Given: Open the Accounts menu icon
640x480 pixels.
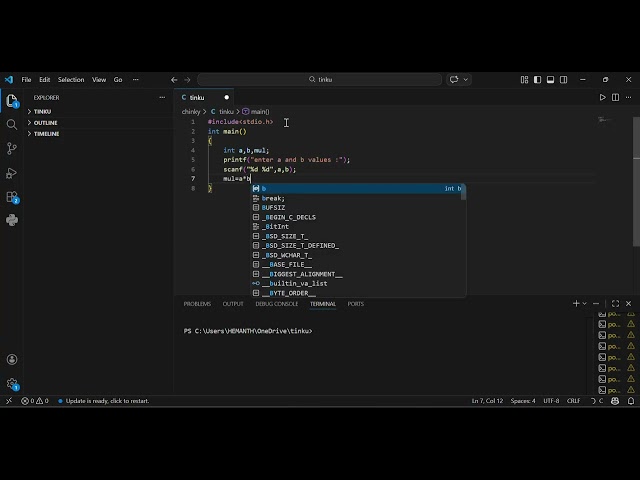Looking at the screenshot, I should (x=12, y=359).
